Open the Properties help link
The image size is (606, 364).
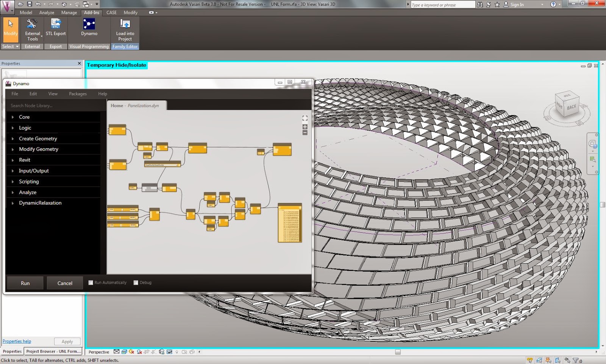click(x=17, y=341)
